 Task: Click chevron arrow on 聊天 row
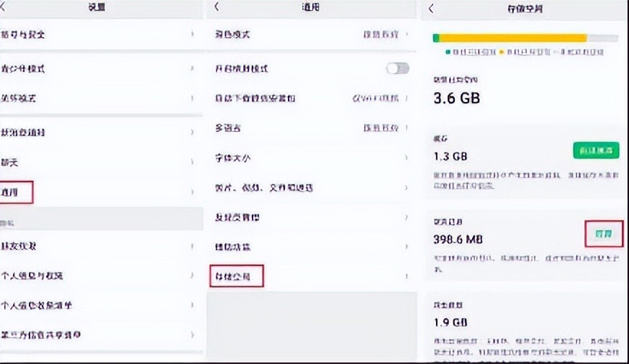pos(192,163)
